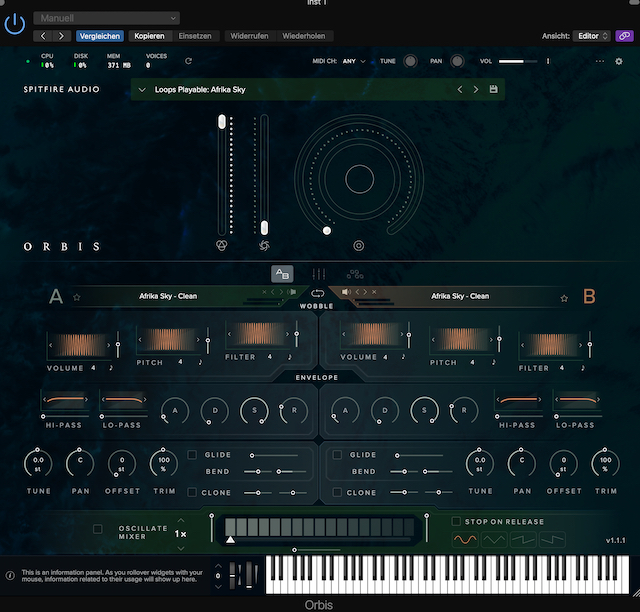Expand the Loops Playable: Afrika Sky preset browser
640x612 pixels.
pos(143,90)
